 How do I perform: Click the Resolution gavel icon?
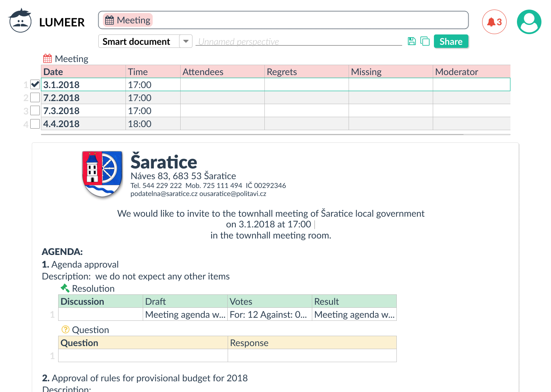tap(65, 288)
